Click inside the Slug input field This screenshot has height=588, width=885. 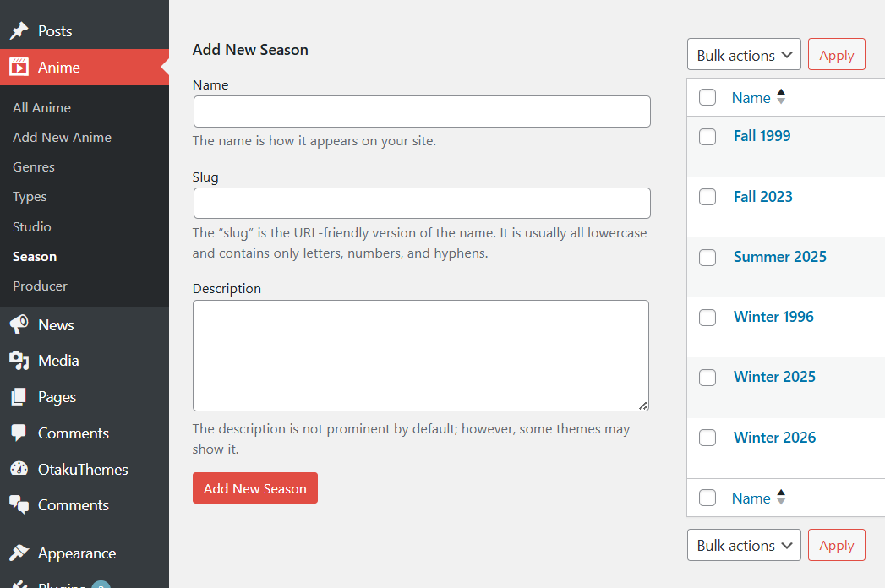point(421,203)
